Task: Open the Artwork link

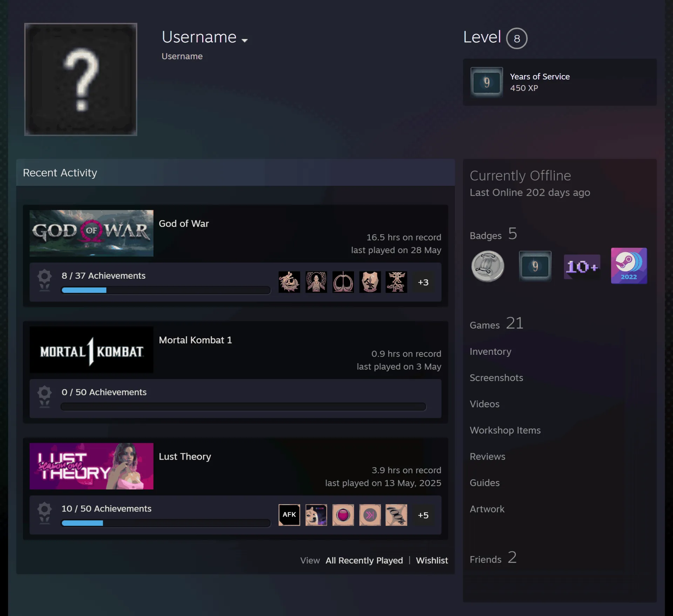Action: point(487,509)
